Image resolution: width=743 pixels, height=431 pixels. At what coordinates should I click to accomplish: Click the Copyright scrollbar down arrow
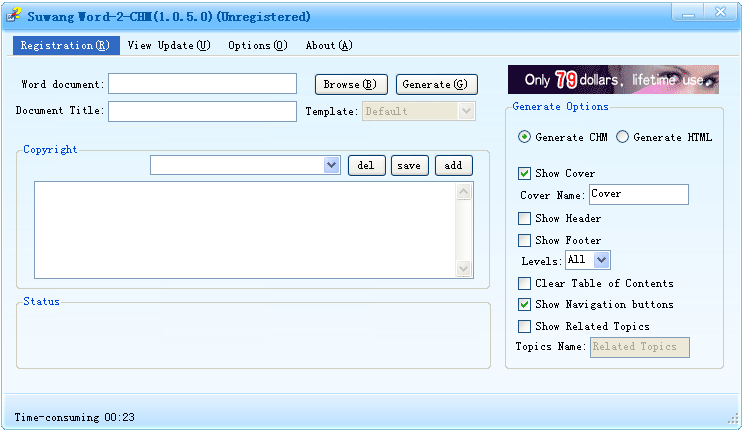pyautogui.click(x=463, y=269)
